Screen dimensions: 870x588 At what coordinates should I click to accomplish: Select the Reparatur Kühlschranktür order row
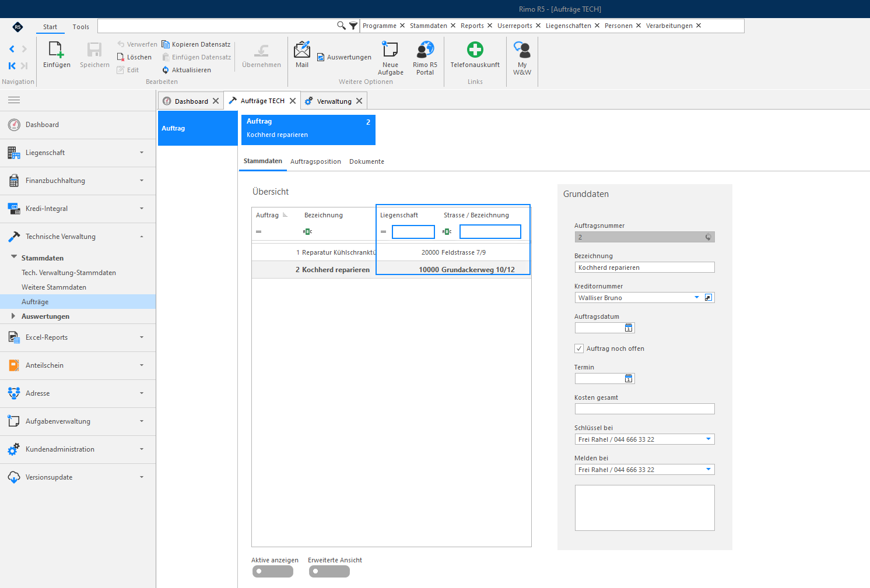click(391, 252)
